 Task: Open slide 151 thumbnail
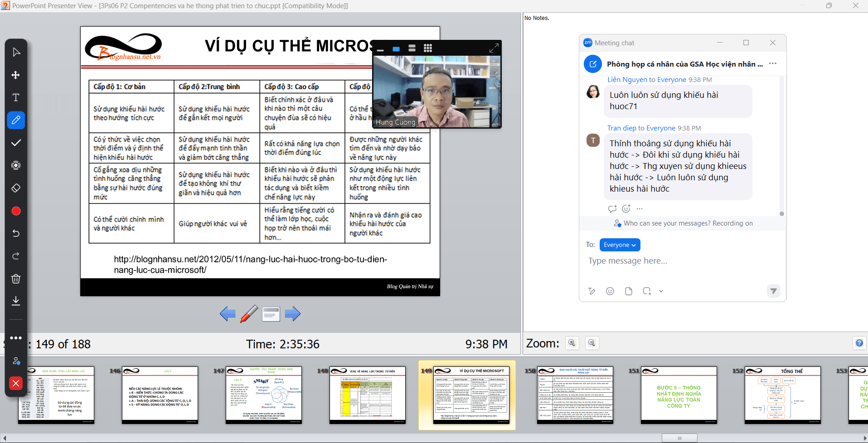(679, 395)
